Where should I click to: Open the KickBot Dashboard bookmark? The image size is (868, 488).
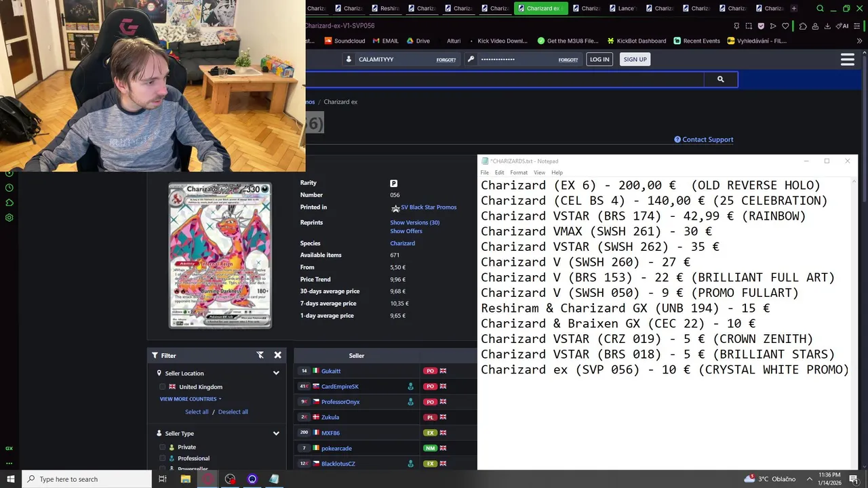click(x=636, y=41)
